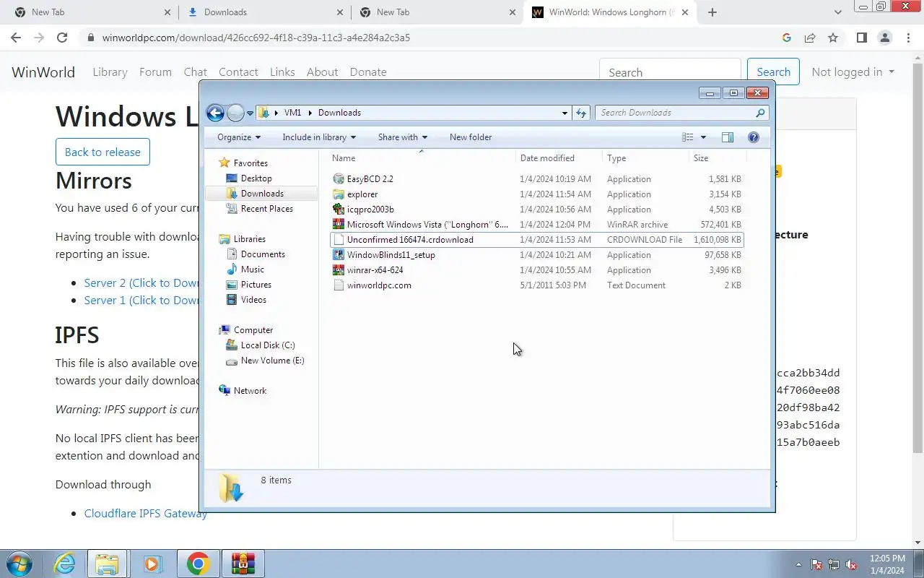
Task: Click Chrome's reload page button
Action: pyautogui.click(x=62, y=38)
